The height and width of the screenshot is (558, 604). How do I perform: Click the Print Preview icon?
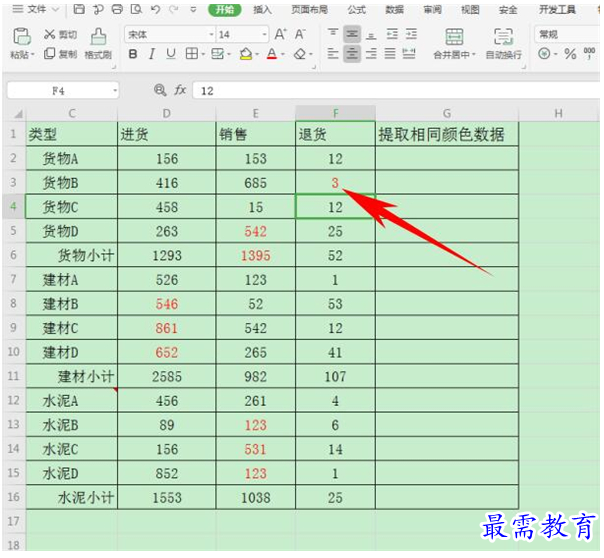[x=136, y=9]
